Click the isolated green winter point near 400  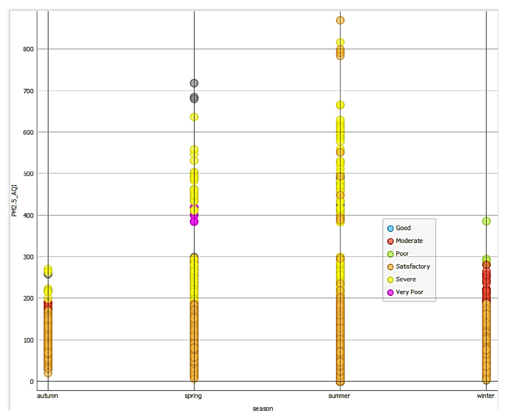coord(486,221)
